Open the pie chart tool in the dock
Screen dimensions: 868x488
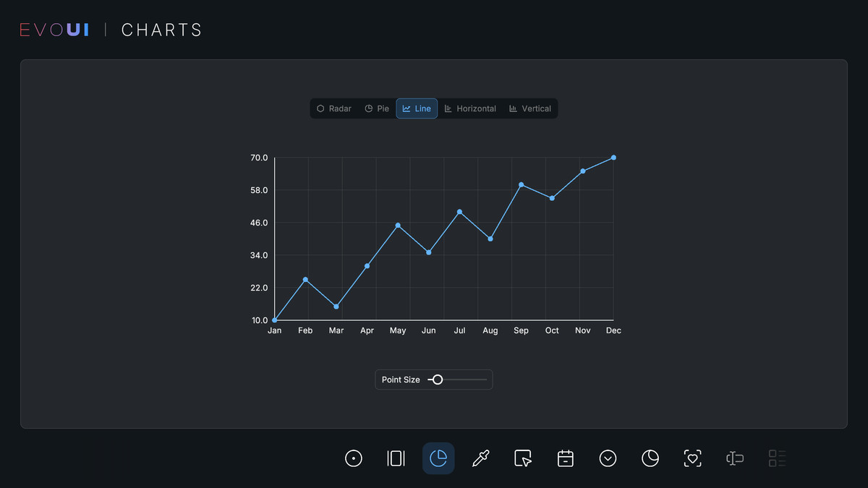[438, 458]
